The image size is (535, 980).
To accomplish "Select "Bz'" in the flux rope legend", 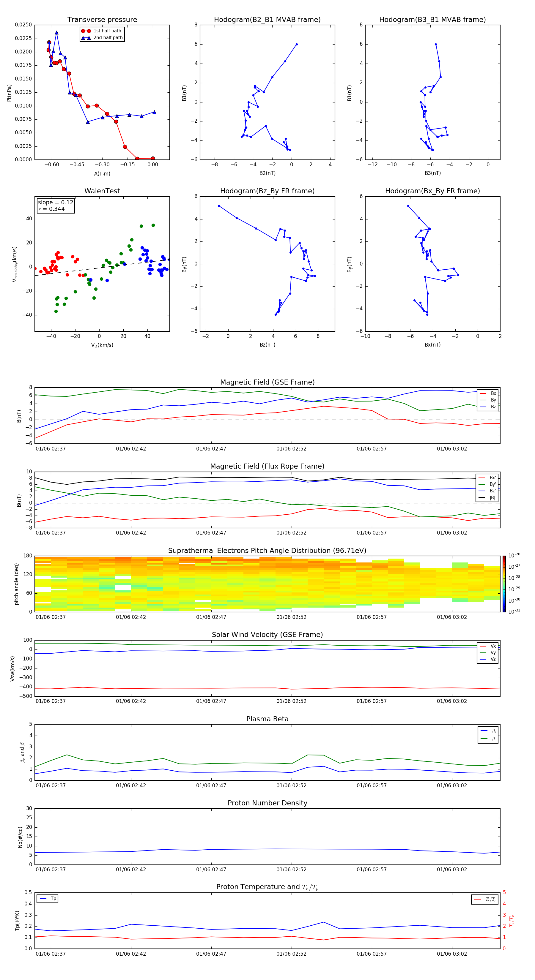I will click(493, 491).
